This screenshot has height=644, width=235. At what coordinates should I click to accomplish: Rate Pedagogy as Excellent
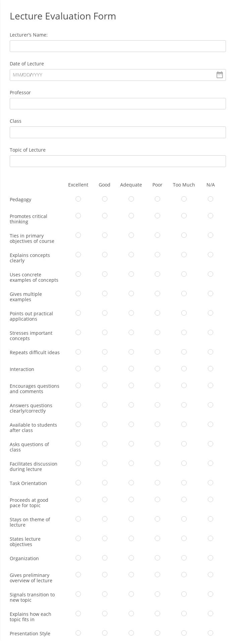point(78,199)
